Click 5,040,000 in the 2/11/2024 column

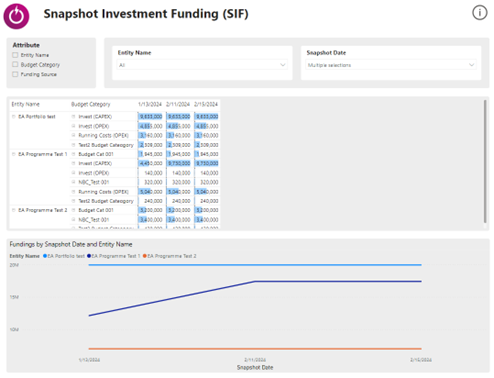(x=179, y=192)
